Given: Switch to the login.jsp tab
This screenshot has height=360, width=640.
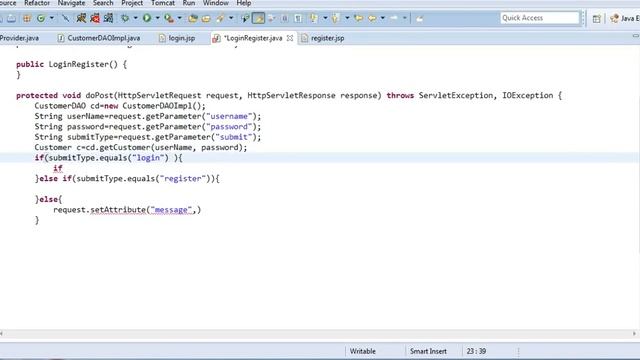Looking at the screenshot, I should click(177, 38).
